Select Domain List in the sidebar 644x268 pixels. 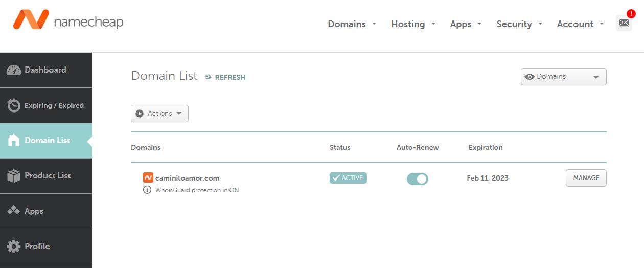[x=46, y=141]
